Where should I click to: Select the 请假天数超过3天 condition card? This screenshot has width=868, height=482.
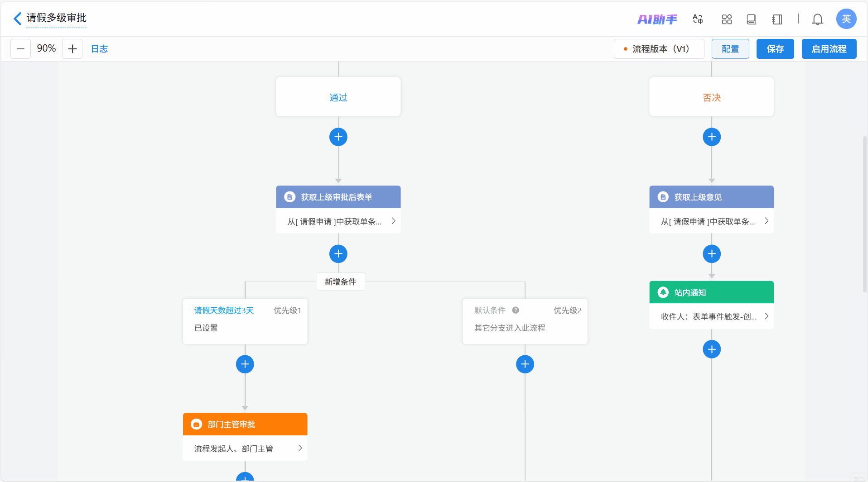[x=245, y=320]
